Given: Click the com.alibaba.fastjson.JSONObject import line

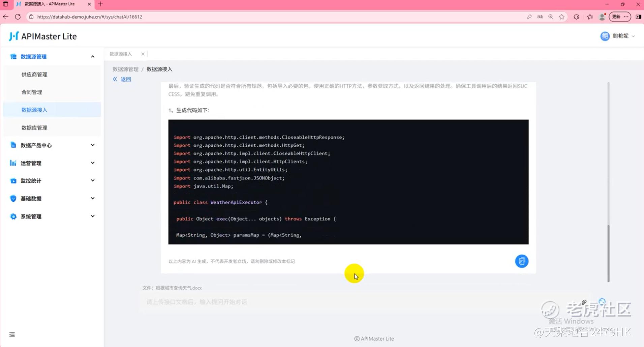Looking at the screenshot, I should 229,178.
